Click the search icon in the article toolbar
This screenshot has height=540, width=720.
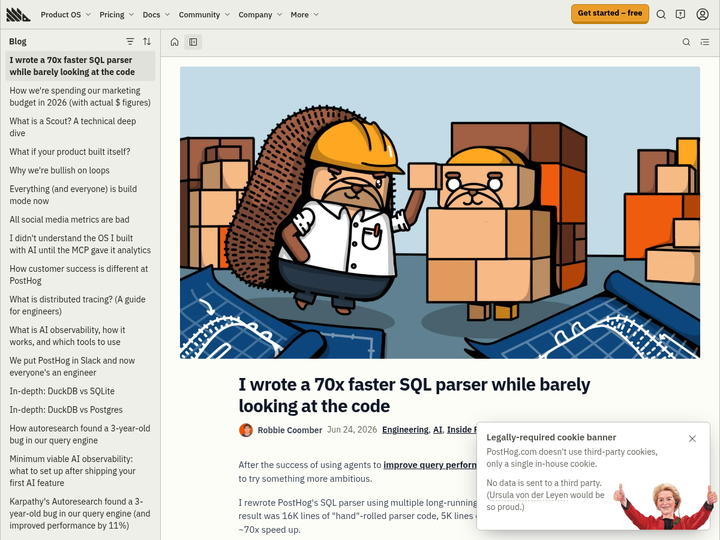686,42
